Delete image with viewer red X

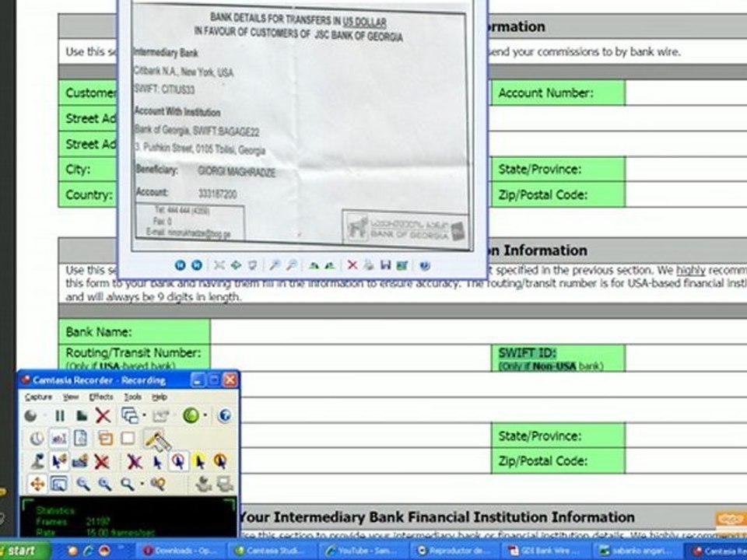click(352, 264)
